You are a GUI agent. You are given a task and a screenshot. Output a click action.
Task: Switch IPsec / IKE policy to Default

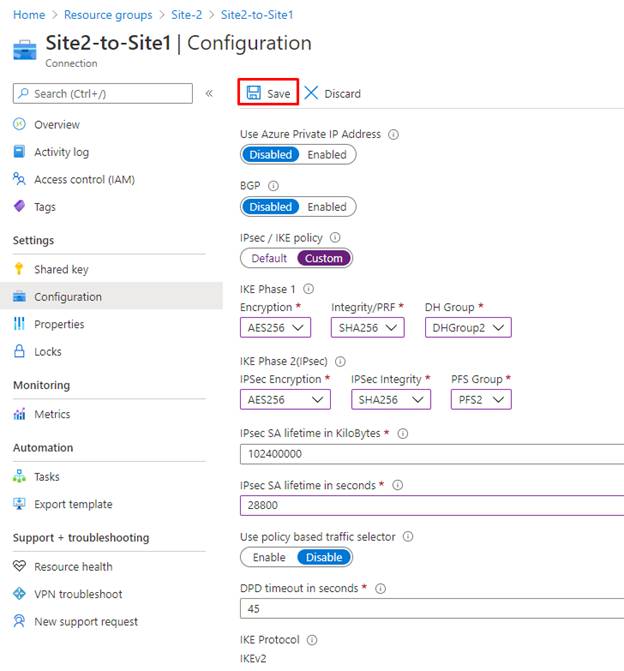coord(269,258)
